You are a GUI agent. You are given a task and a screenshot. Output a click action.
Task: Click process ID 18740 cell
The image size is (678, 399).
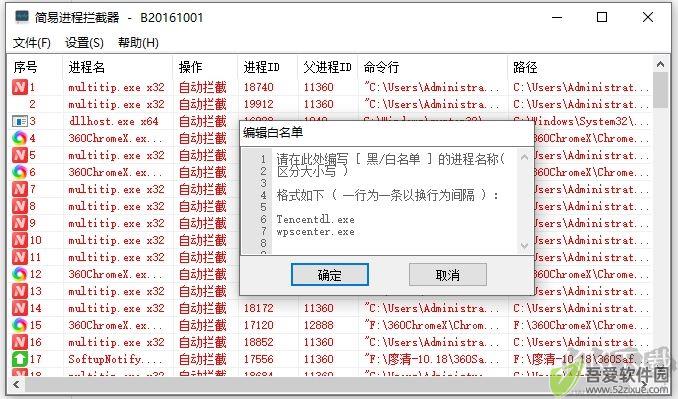pos(259,87)
